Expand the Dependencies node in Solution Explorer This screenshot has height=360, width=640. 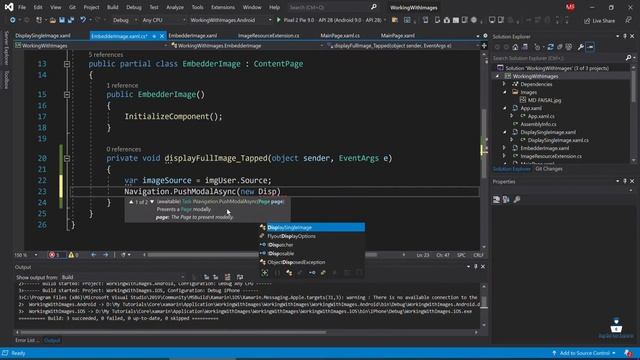[x=504, y=84]
